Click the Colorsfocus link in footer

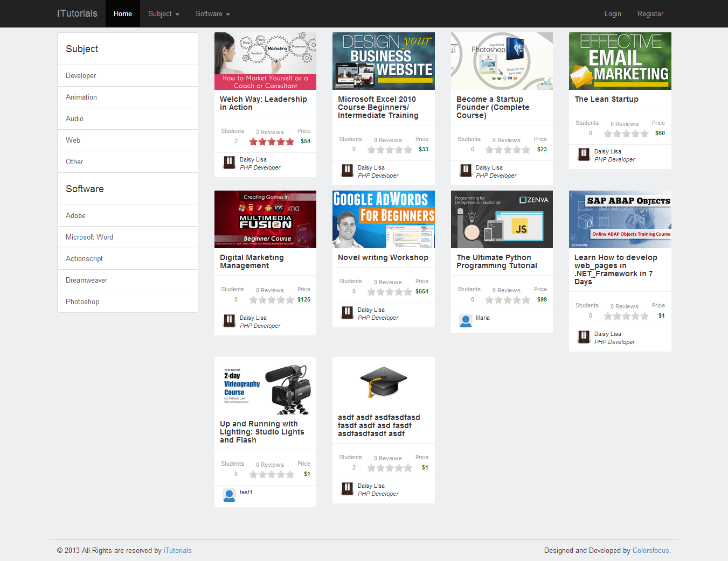(x=651, y=550)
